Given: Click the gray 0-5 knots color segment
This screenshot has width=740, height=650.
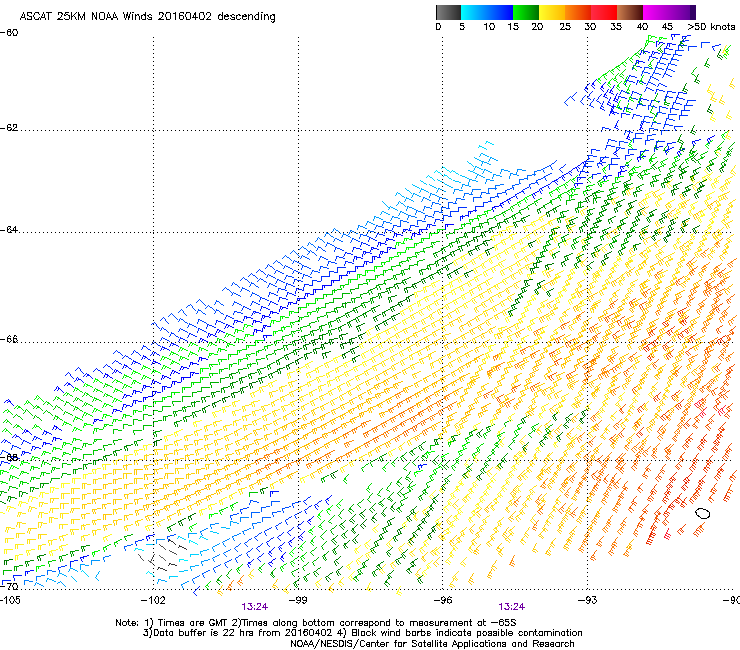Looking at the screenshot, I should [448, 12].
